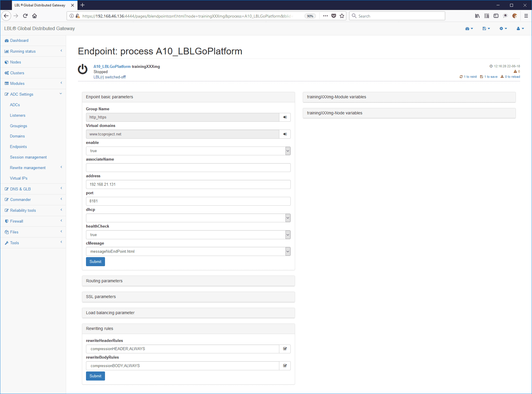Open the Firefox hamburger menu
The height and width of the screenshot is (394, 532).
click(526, 16)
